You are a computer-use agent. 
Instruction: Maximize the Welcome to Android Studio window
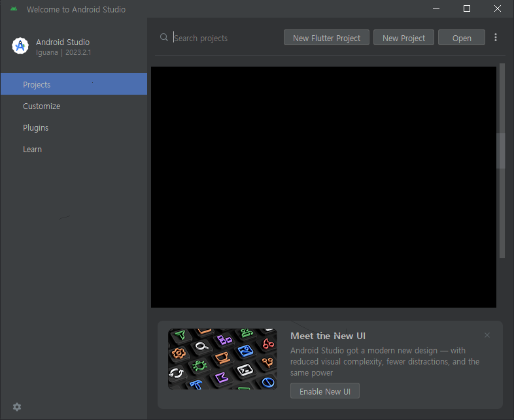coord(467,8)
